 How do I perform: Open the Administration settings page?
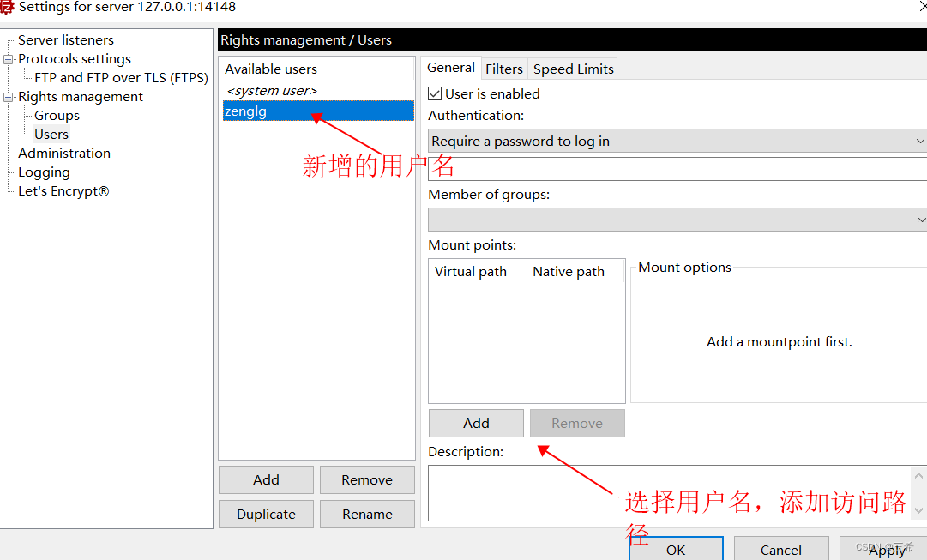pos(63,154)
